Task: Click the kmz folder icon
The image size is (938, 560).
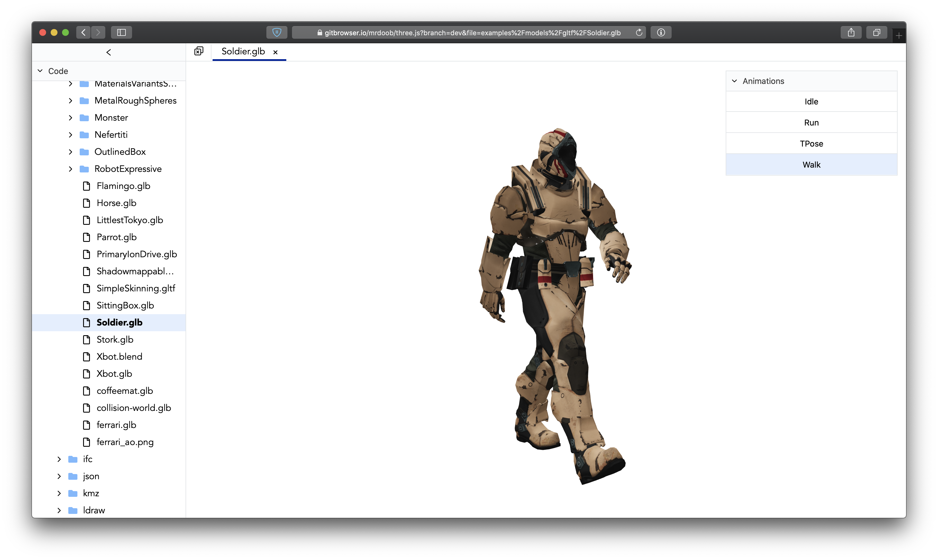Action: point(73,493)
